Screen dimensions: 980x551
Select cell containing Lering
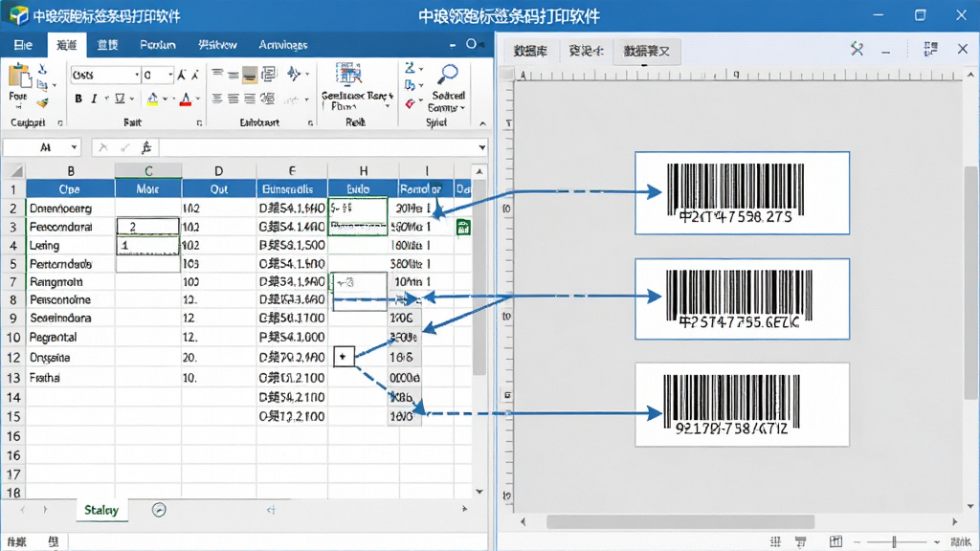(70, 246)
